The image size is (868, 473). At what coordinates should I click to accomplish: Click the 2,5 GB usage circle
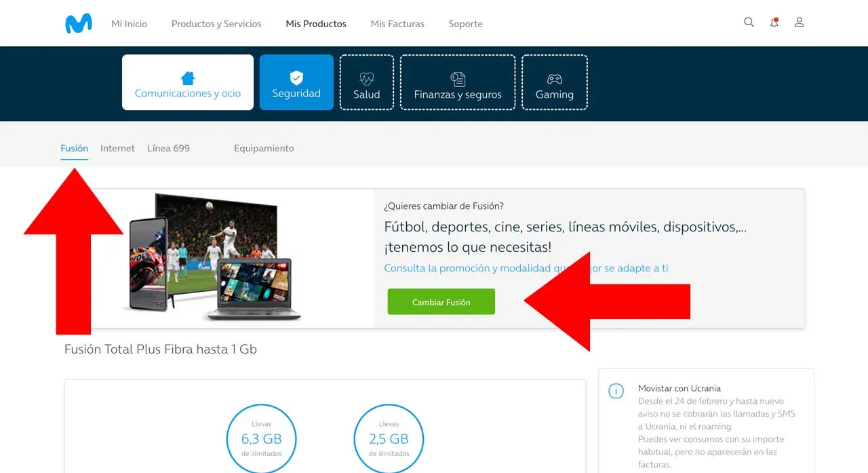click(389, 439)
